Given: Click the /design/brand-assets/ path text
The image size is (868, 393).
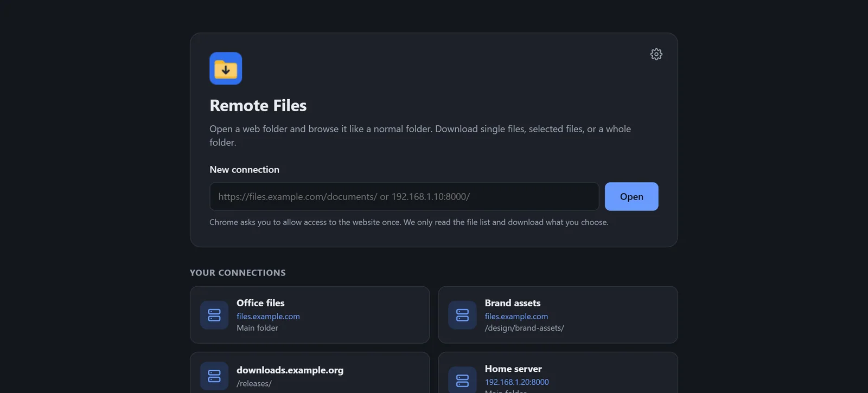Looking at the screenshot, I should pos(525,328).
